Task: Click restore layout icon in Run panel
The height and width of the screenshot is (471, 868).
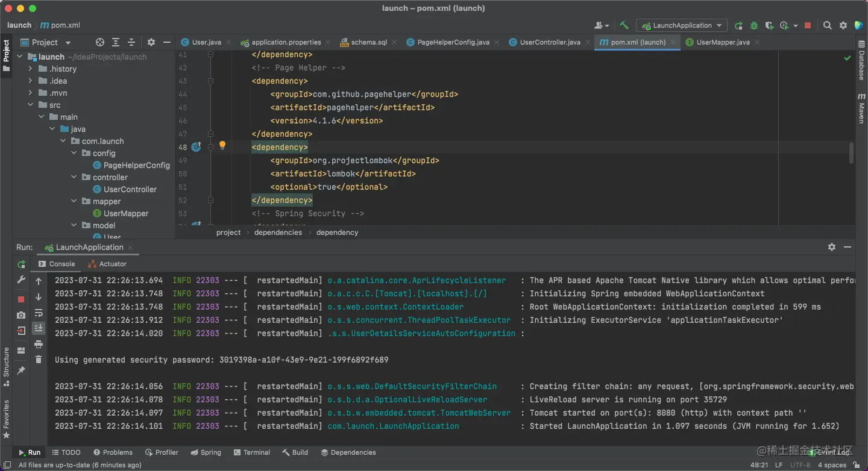Action: [x=21, y=351]
